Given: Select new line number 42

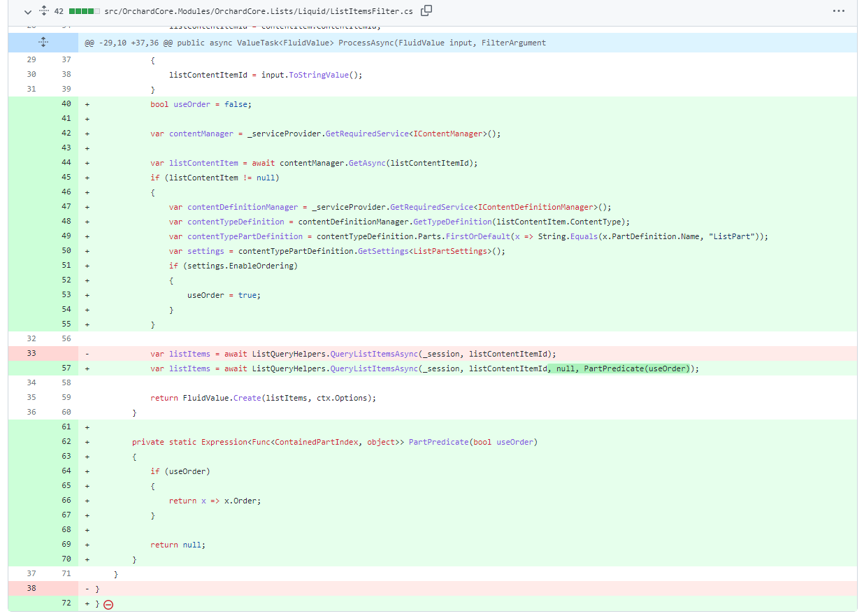Looking at the screenshot, I should point(66,134).
